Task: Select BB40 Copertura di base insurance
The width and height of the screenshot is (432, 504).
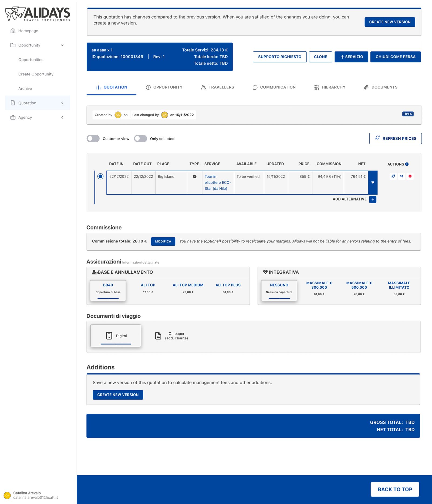Action: 108,291
